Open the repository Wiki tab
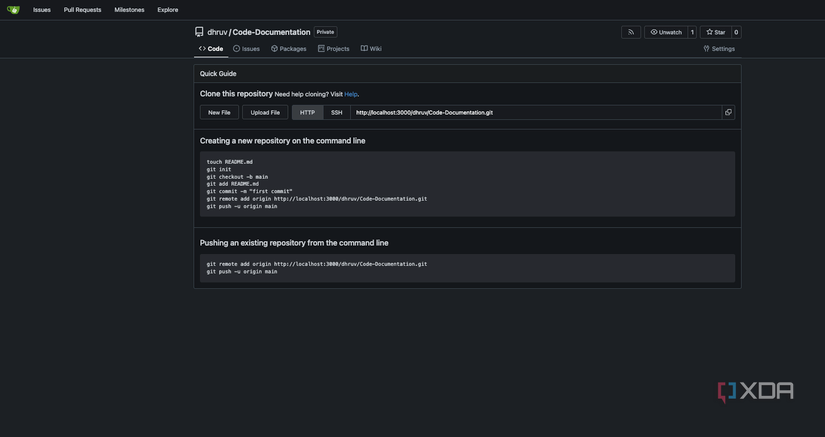This screenshot has width=825, height=437. (x=371, y=48)
